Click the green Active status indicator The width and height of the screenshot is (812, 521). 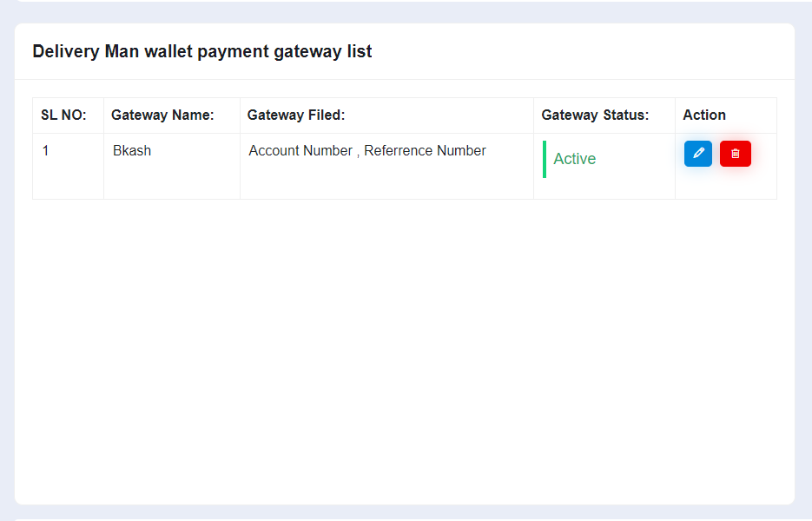(575, 159)
